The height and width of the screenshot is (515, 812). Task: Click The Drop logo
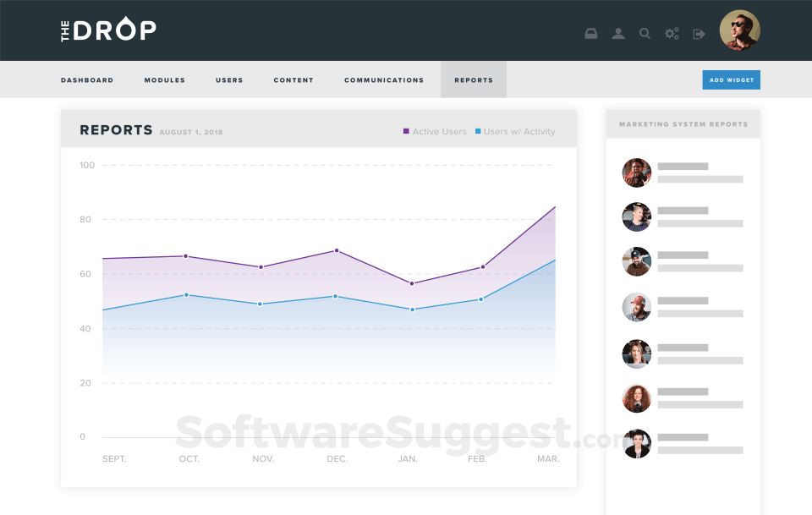coord(108,29)
